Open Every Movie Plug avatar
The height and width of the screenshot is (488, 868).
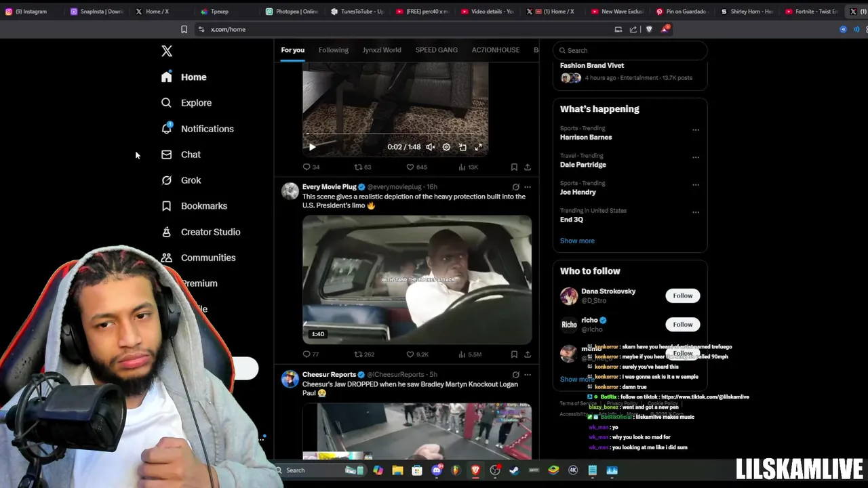click(290, 191)
